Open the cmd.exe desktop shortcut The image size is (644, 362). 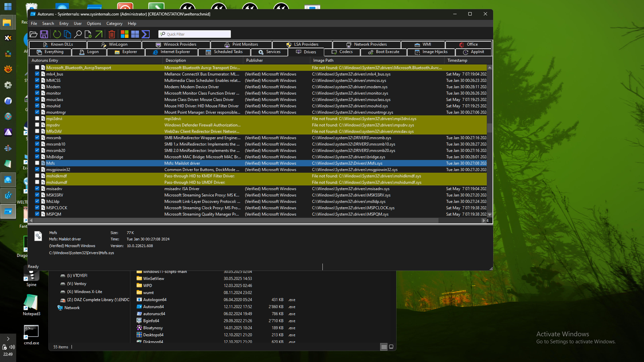(32, 335)
